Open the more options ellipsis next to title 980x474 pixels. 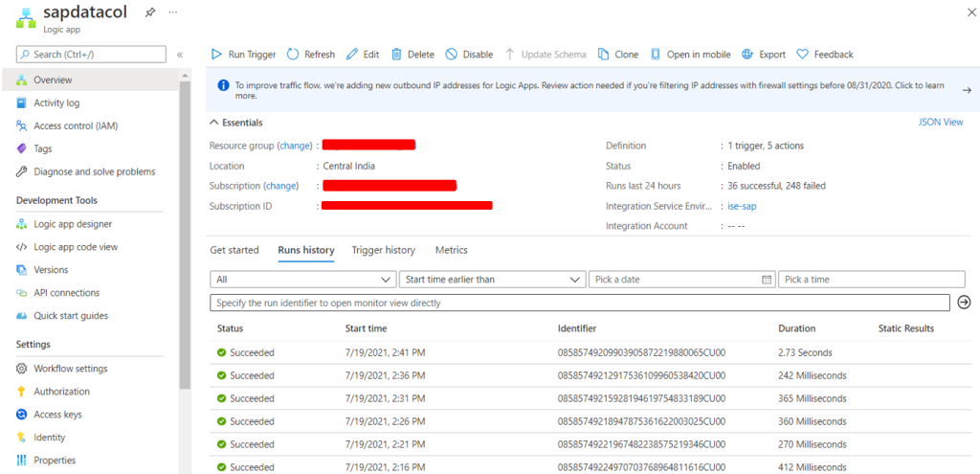click(173, 12)
